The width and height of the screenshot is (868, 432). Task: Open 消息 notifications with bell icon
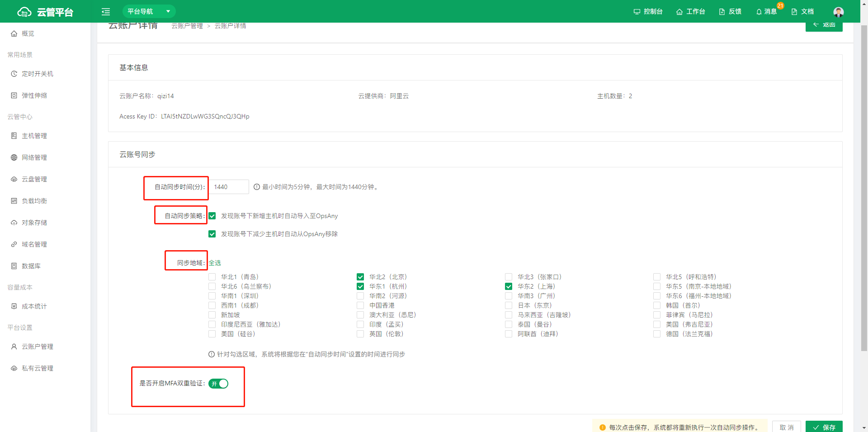[x=767, y=11]
